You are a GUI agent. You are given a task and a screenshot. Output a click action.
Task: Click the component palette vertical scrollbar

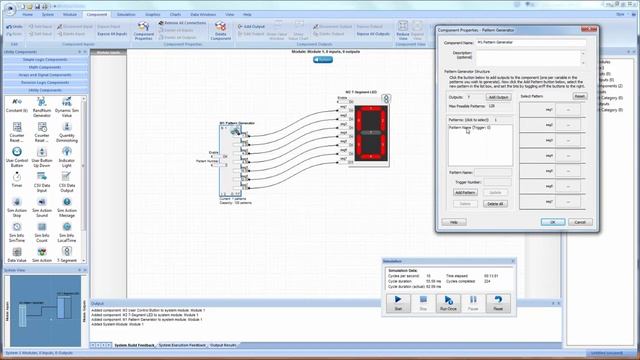point(84,180)
